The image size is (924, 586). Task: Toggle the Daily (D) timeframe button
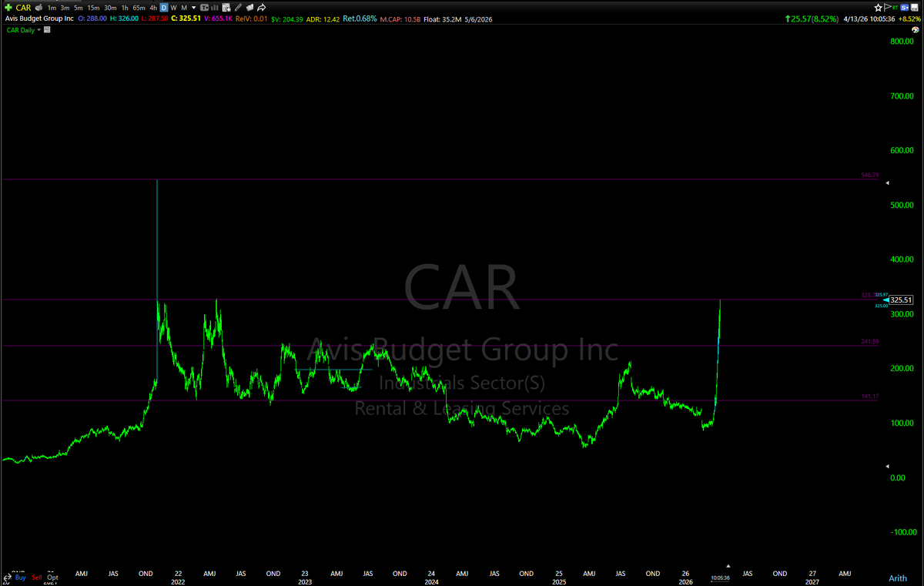tap(163, 8)
